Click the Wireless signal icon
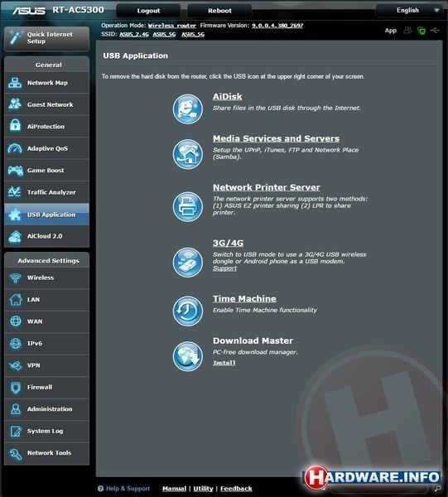Screen dimensions: 448x497 tap(15, 277)
